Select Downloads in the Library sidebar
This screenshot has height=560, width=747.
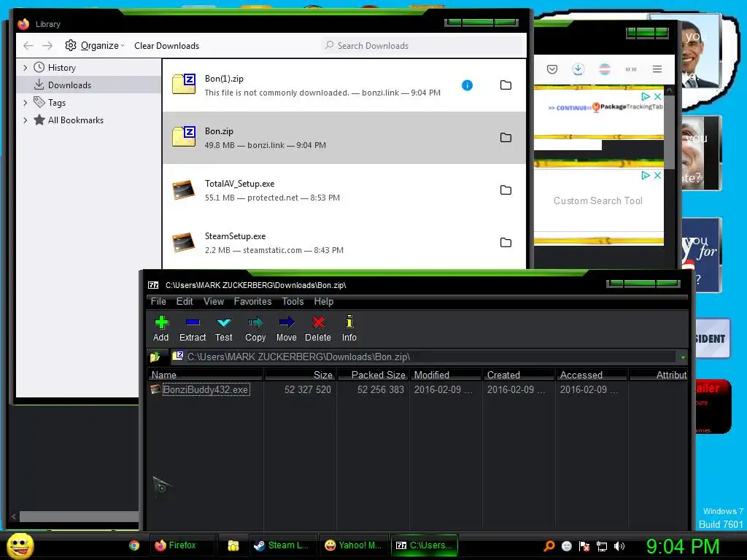(88, 85)
